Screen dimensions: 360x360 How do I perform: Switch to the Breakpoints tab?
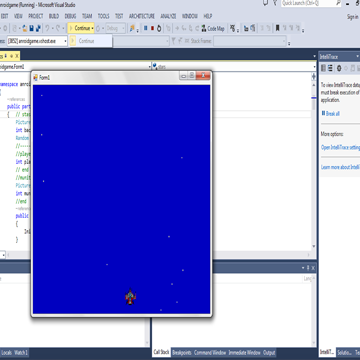[x=182, y=353]
